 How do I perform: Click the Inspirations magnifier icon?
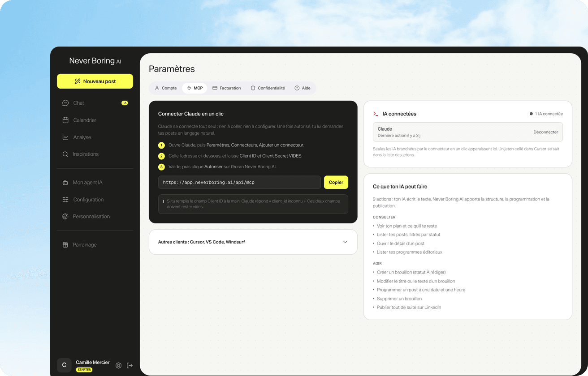[x=65, y=154]
